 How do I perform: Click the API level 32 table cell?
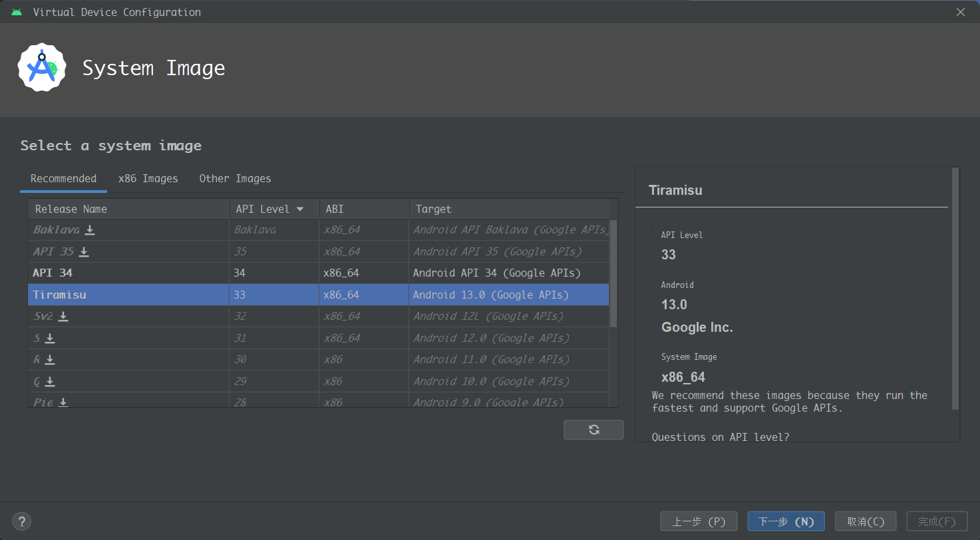point(274,317)
